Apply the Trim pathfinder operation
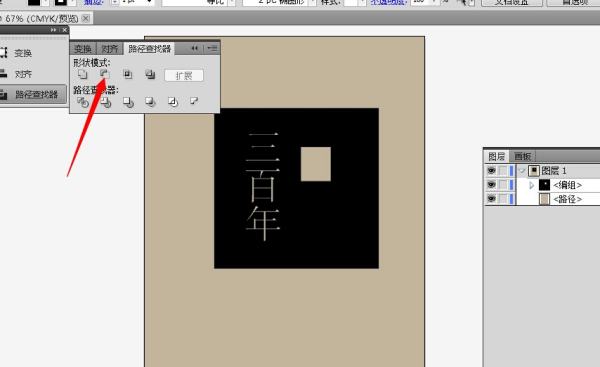Screen dimensions: 600x367 click(x=106, y=102)
